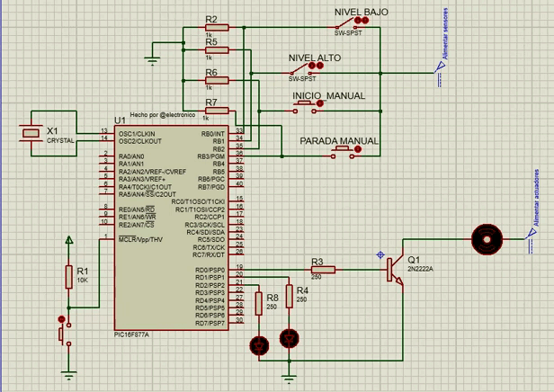Click the LED below resistor R4
Viewport: 554px width, 392px height.
[289, 338]
